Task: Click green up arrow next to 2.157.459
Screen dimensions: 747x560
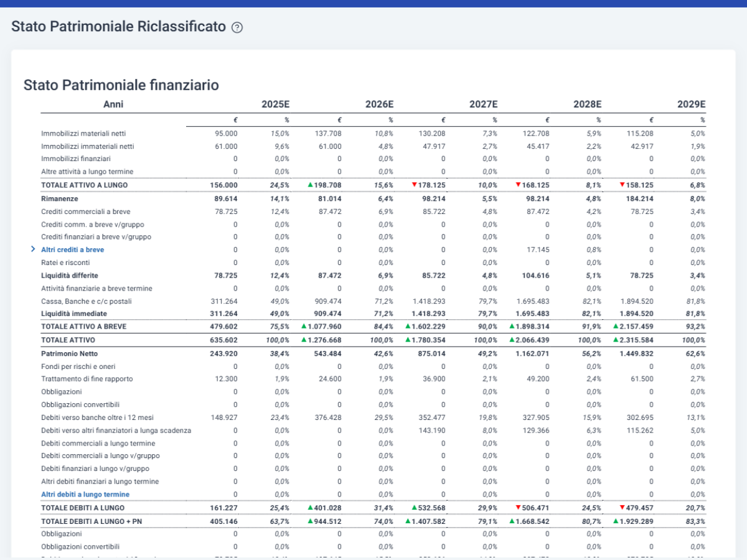Action: coord(616,326)
